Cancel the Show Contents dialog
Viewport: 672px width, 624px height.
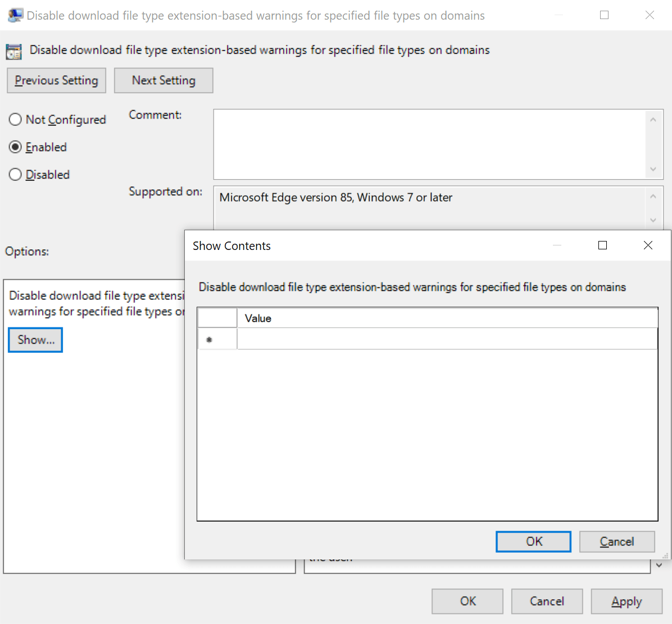pyautogui.click(x=617, y=542)
